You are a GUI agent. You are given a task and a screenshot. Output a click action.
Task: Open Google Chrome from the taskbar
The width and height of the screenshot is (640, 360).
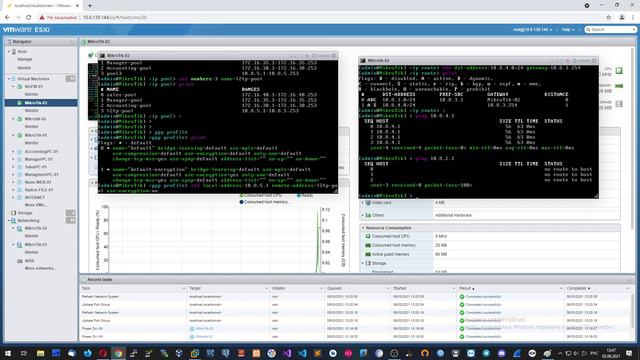pos(118,353)
